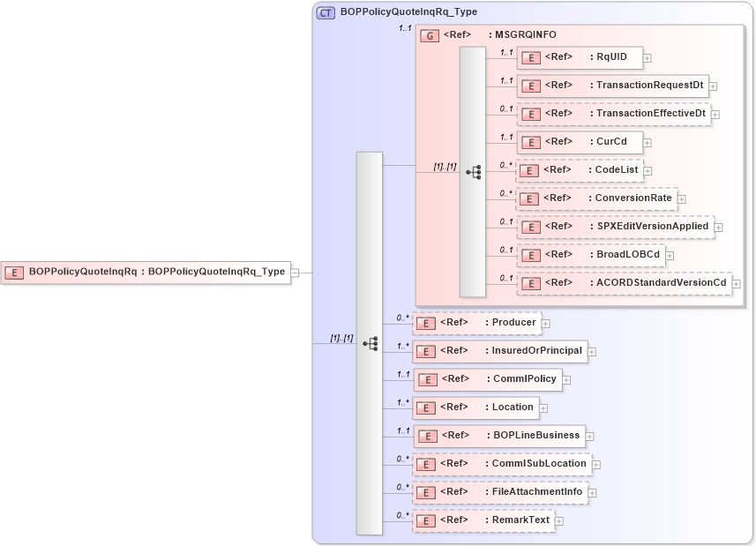Select the RqUID element icon
The width and height of the screenshot is (756, 546).
coord(531,57)
